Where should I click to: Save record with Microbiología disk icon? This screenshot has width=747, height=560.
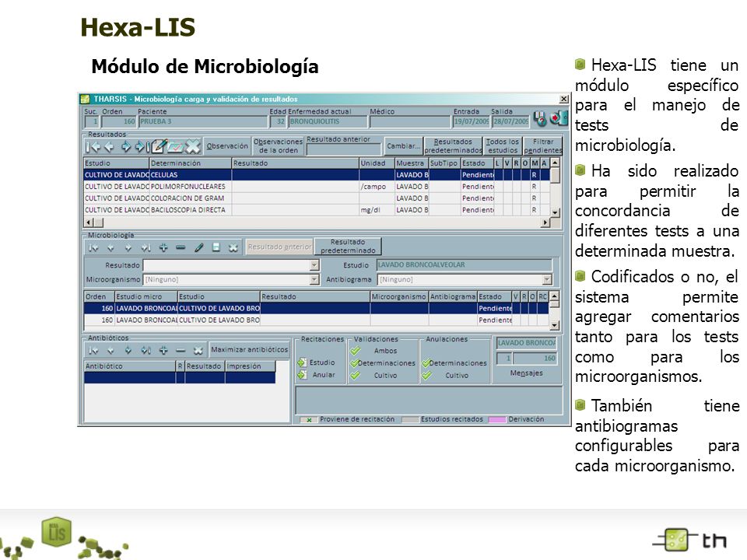(216, 247)
